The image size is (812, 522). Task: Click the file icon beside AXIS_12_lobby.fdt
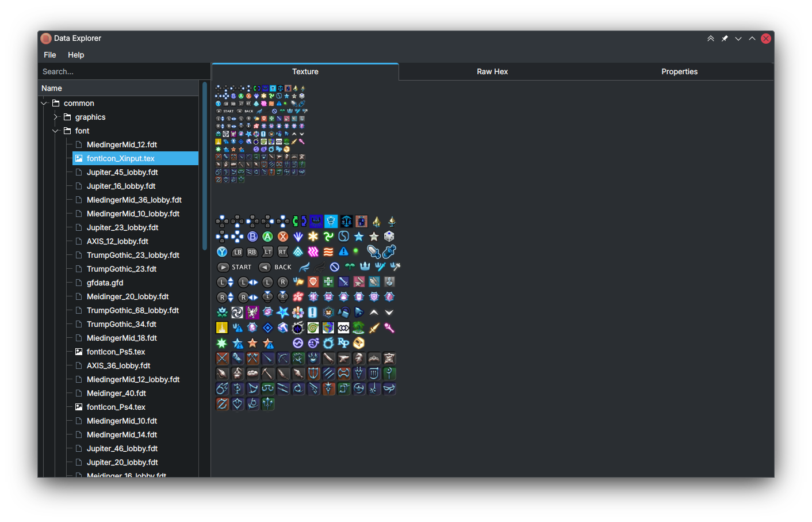click(x=79, y=241)
